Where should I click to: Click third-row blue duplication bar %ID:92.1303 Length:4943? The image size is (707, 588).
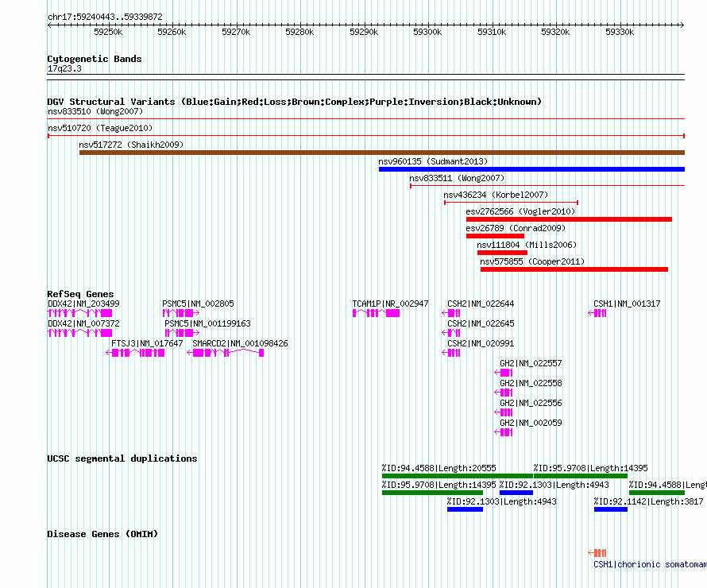465,509
